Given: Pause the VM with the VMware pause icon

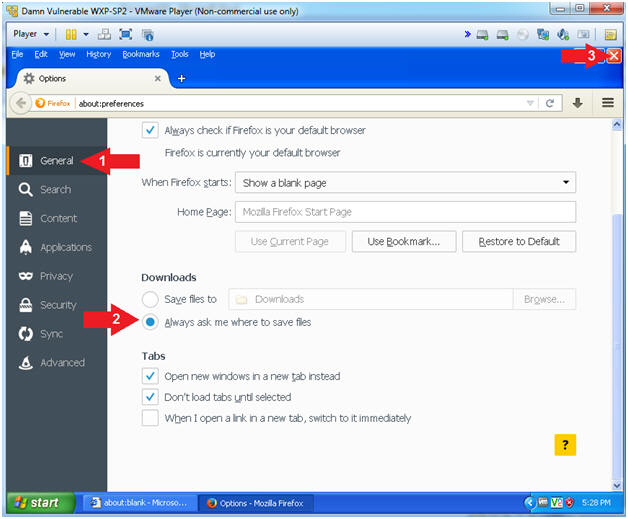Looking at the screenshot, I should (x=71, y=34).
